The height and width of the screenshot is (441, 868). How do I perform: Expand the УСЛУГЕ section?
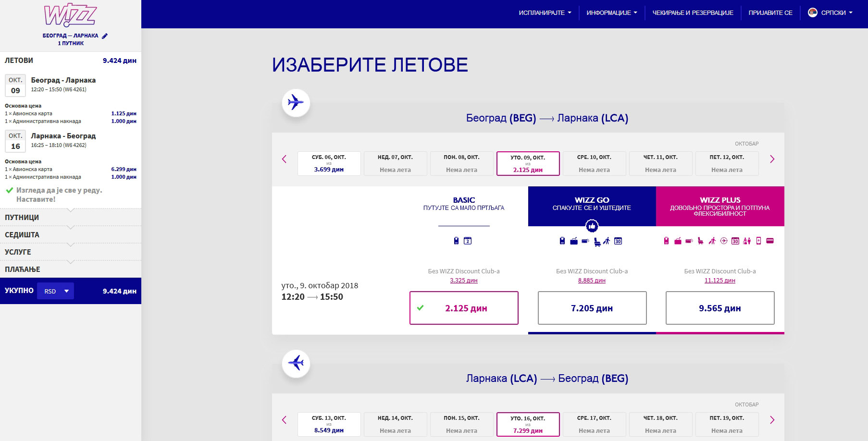coord(71,252)
